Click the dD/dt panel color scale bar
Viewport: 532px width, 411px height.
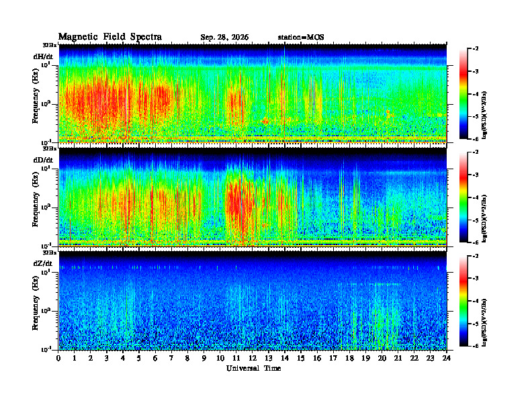(x=463, y=197)
